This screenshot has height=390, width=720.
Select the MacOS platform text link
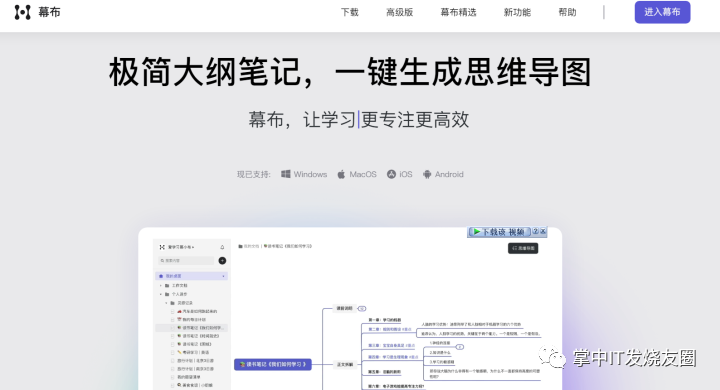[x=363, y=174]
